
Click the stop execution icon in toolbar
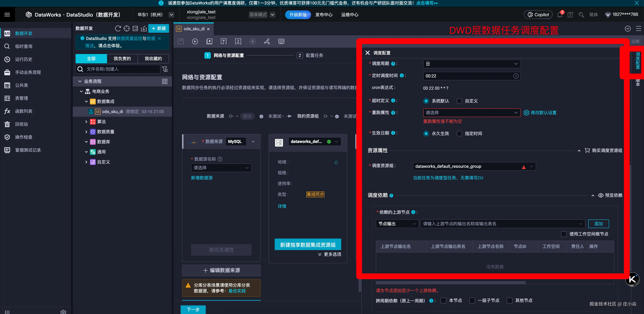(x=253, y=42)
